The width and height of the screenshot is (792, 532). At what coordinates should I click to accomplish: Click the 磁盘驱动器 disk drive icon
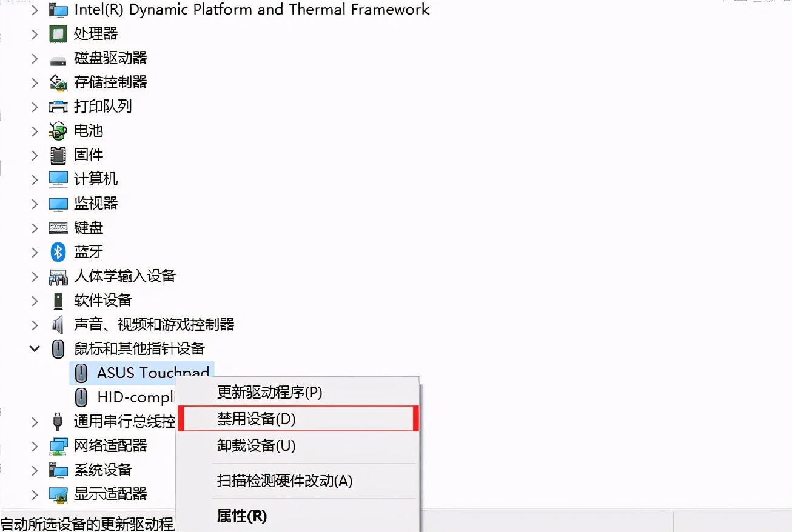pos(58,58)
